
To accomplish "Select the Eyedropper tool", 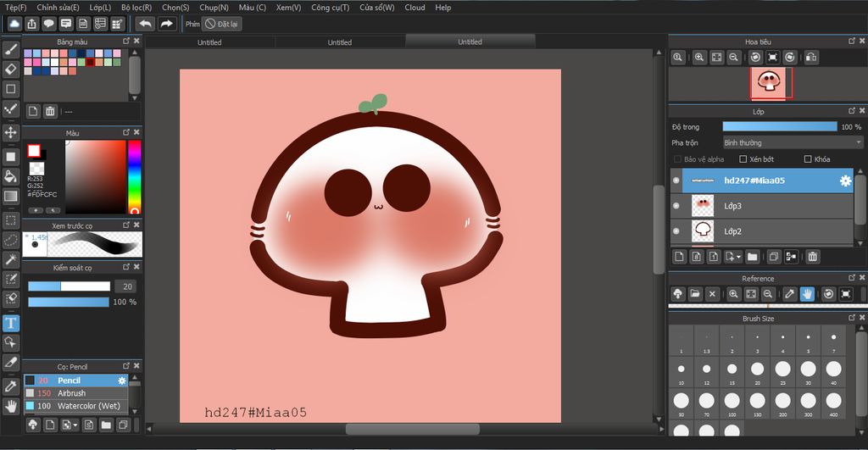I will [10, 386].
